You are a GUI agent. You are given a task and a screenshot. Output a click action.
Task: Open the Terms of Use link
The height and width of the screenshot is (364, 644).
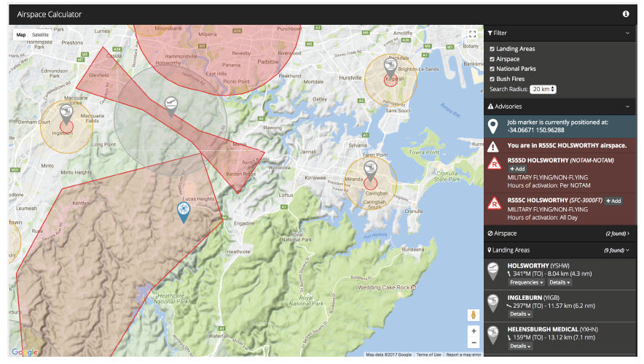428,355
